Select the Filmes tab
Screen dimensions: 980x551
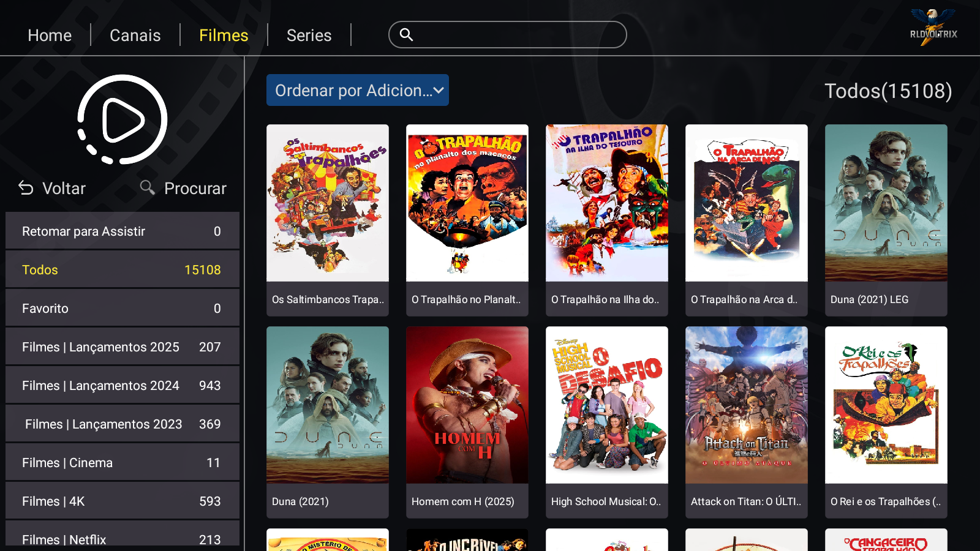coord(224,36)
